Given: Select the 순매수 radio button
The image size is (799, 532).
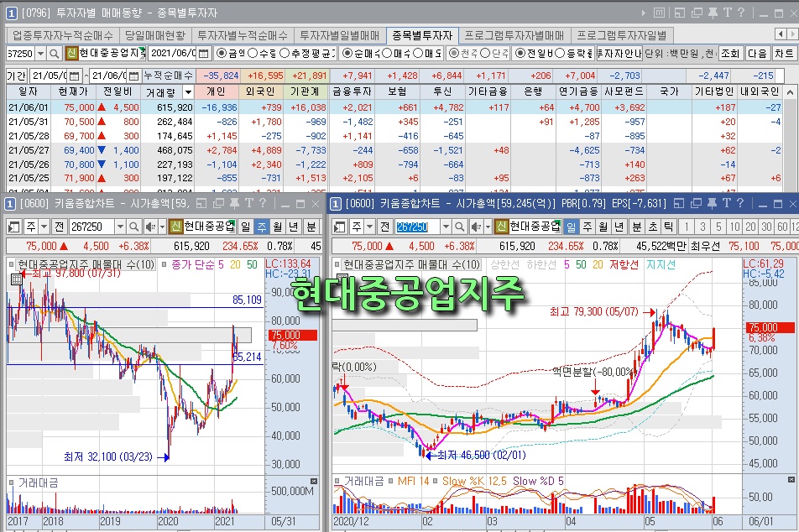Looking at the screenshot, I should coord(347,53).
